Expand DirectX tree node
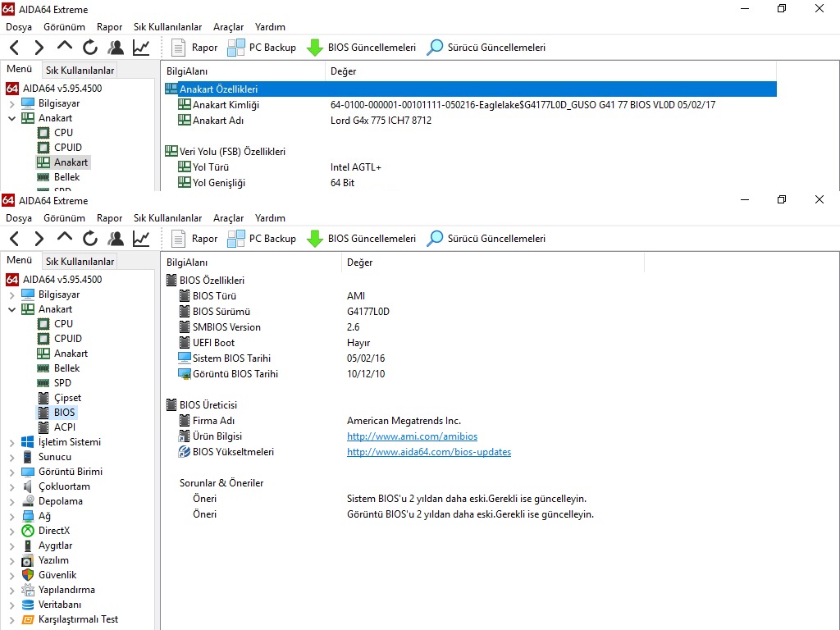This screenshot has width=840, height=630. (11, 531)
